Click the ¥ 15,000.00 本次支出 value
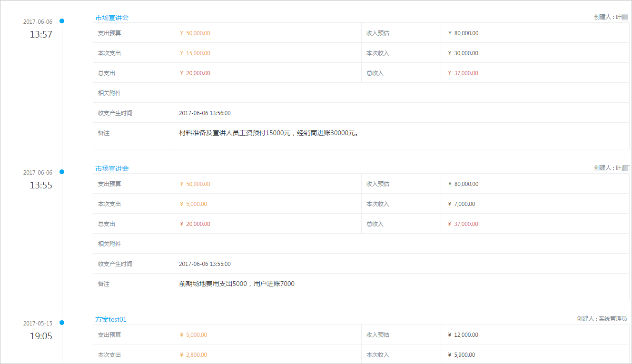This screenshot has height=364, width=632. coord(195,53)
